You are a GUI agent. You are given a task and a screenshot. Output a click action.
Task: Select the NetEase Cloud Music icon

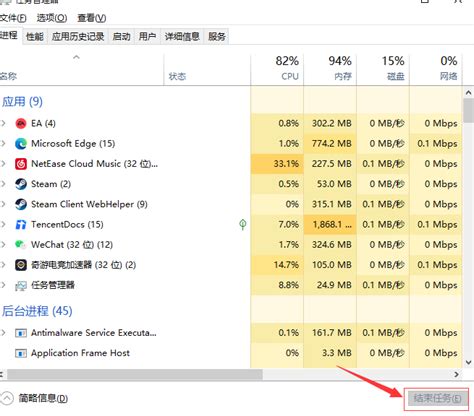pyautogui.click(x=21, y=164)
